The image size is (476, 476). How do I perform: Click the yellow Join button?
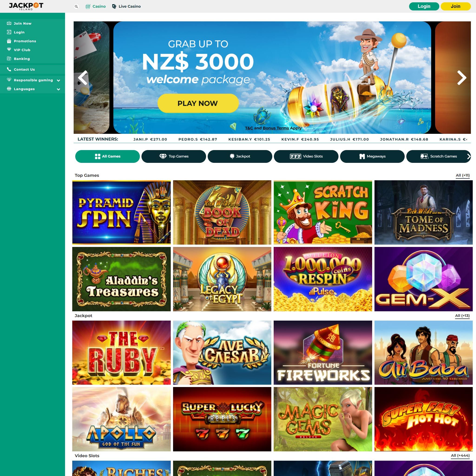coord(455,7)
